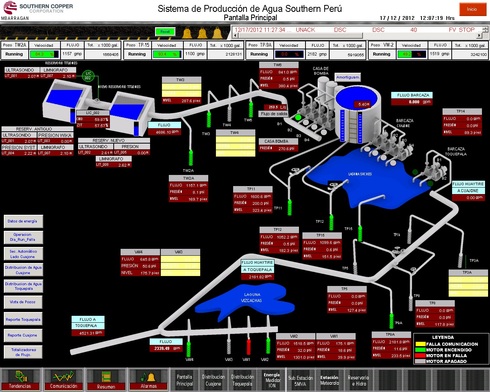
Task: Click the orange Inicio button
Action: (x=472, y=9)
